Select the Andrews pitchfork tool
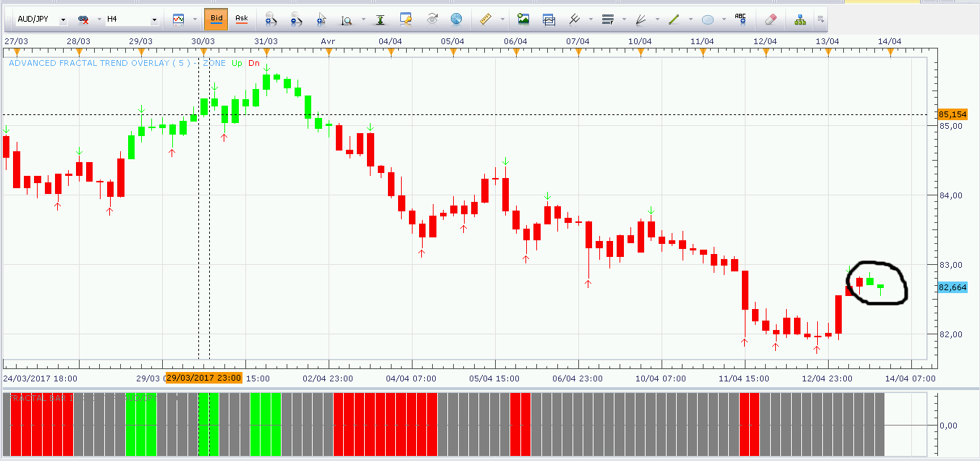 [x=575, y=20]
